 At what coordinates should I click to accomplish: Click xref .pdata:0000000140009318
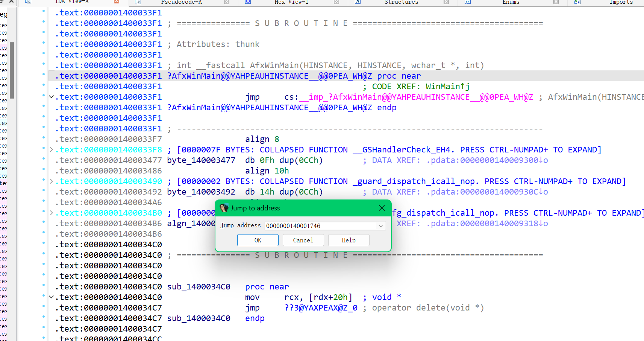pos(487,224)
